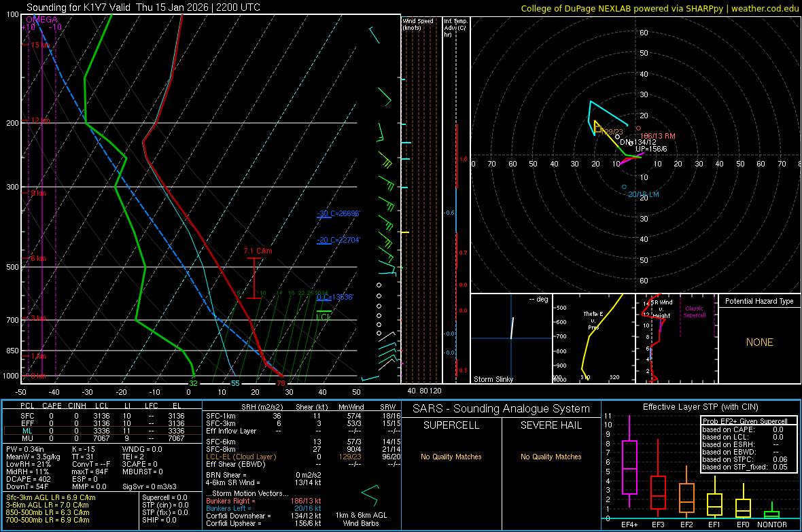Click the 'Prob EF2+ Given Supercell' header

point(745,421)
